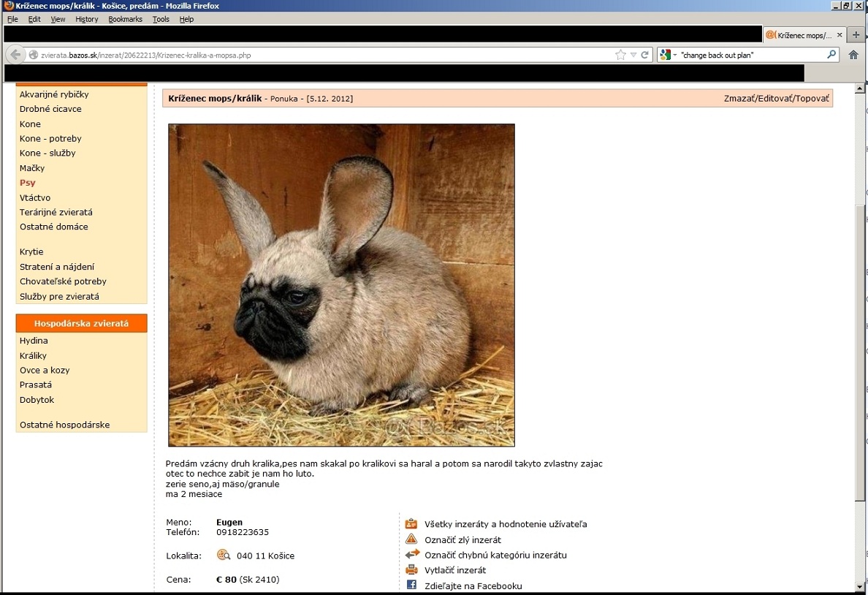Click the pug-rabbit listing photo

coord(341,285)
